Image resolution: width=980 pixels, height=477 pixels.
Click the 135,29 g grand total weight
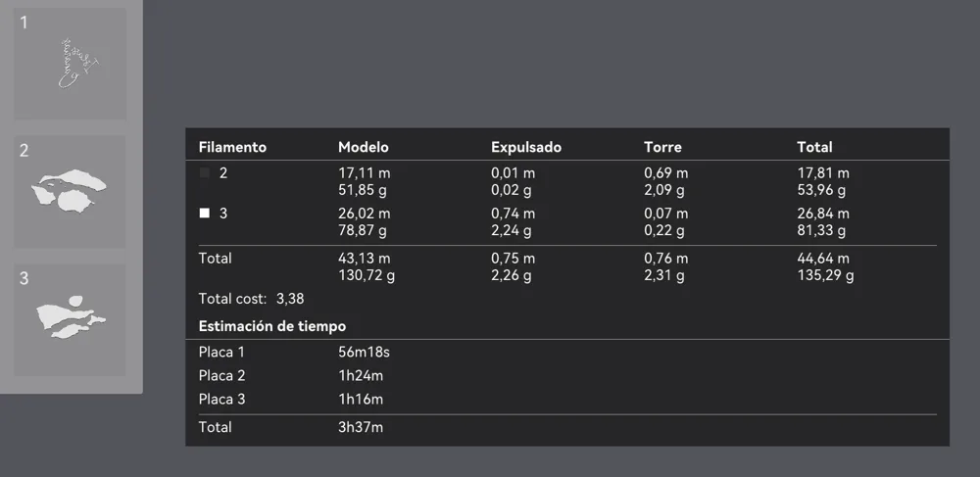(x=825, y=275)
